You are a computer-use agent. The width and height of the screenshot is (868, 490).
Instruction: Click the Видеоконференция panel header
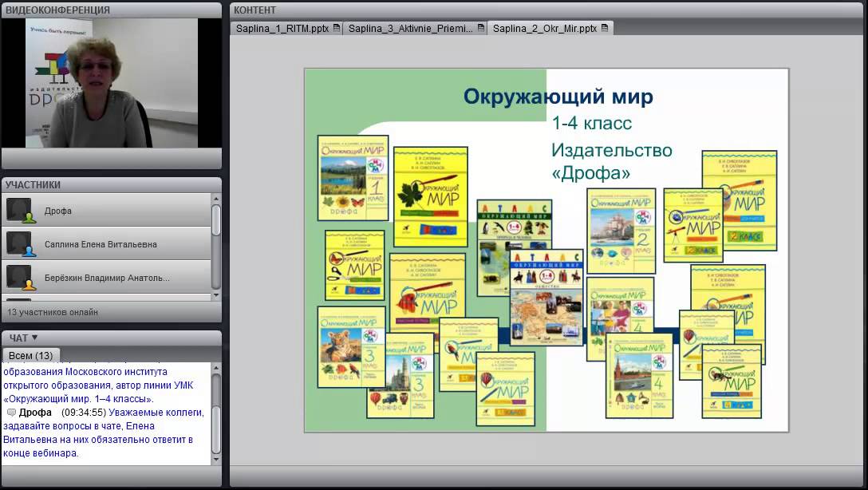click(x=111, y=10)
